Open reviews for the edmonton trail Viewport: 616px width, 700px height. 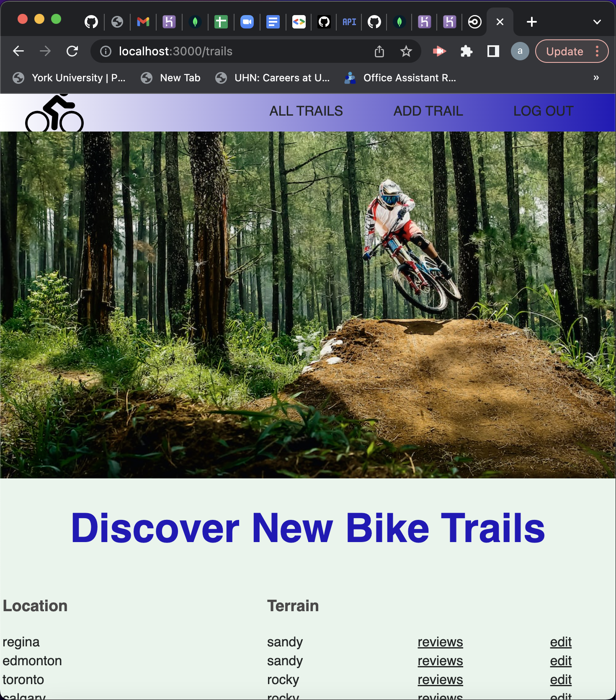[440, 661]
